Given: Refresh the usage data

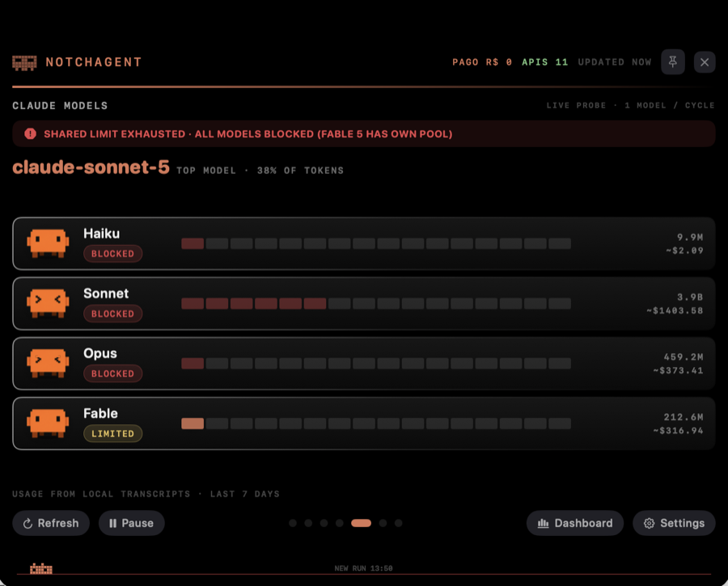Looking at the screenshot, I should pyautogui.click(x=51, y=523).
